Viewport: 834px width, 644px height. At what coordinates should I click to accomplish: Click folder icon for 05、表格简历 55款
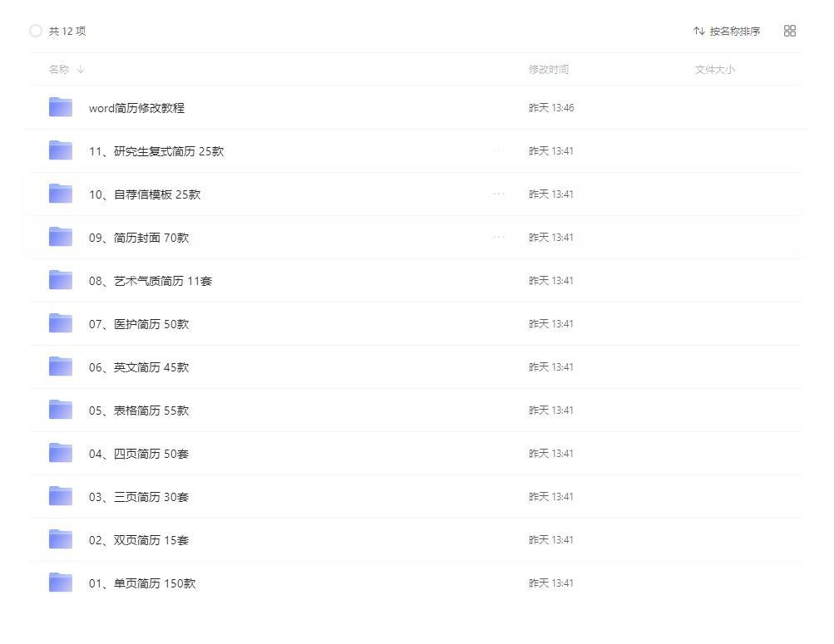61,410
